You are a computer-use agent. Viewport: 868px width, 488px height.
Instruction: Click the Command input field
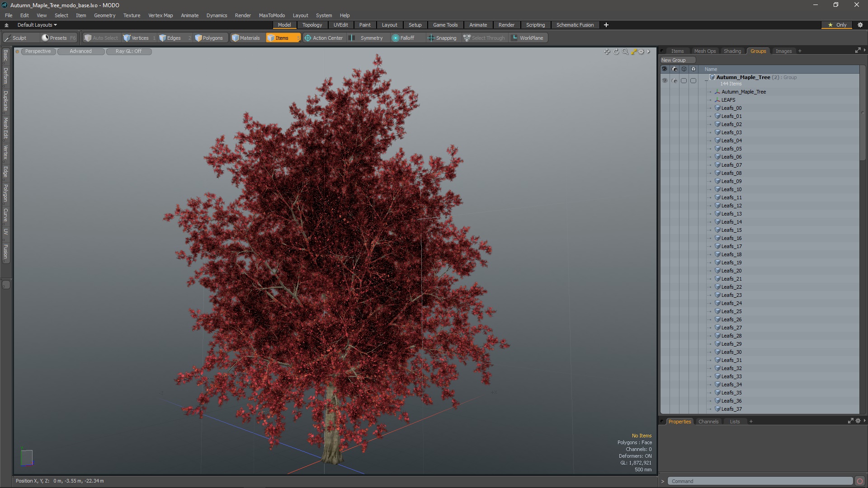click(759, 481)
